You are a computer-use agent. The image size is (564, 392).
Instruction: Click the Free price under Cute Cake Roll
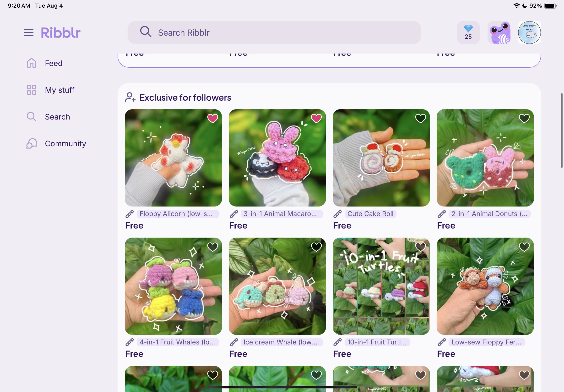(342, 225)
